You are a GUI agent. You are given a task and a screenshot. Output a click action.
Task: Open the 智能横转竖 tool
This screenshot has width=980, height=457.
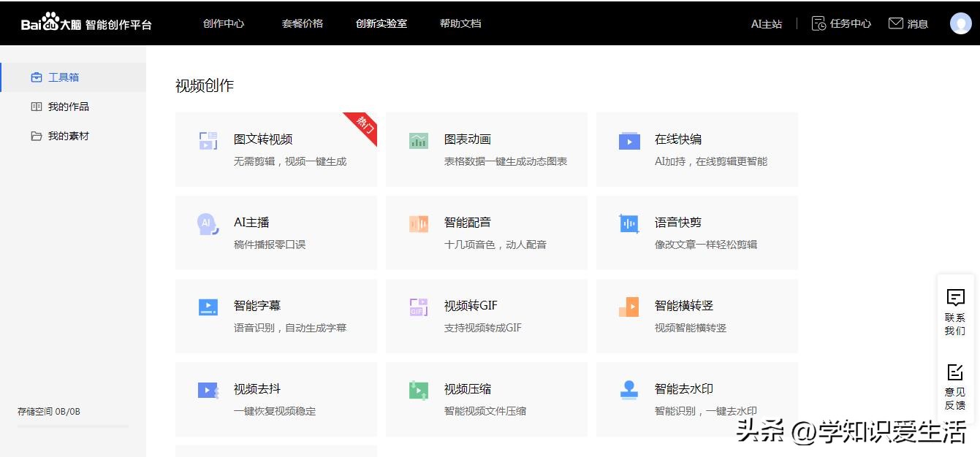click(629, 306)
